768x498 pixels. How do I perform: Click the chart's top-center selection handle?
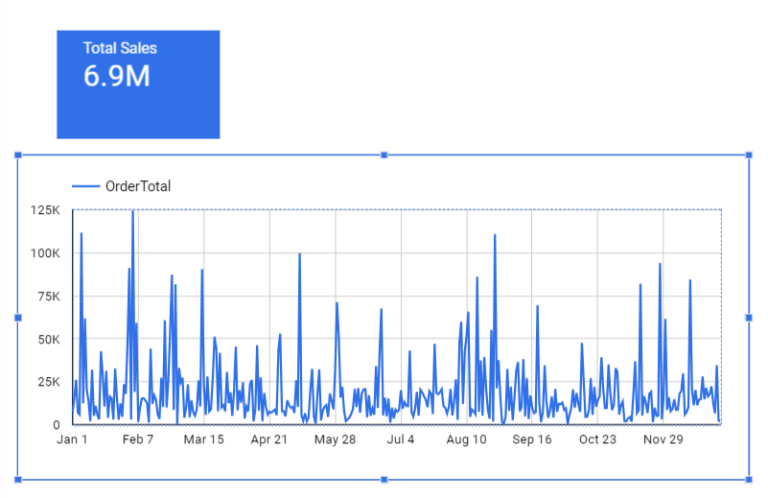point(384,155)
